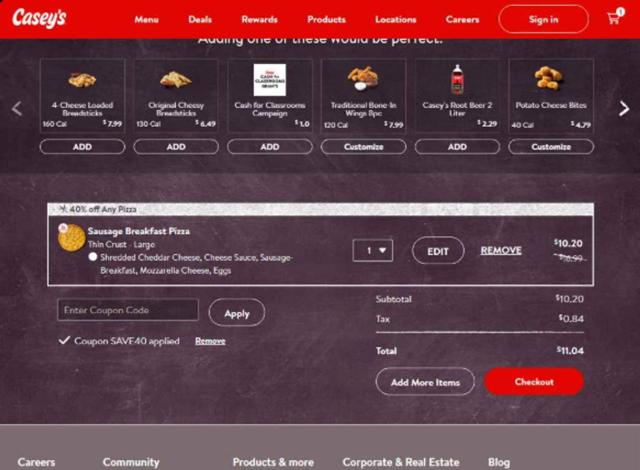Customize Potato Cheese Bites
The image size is (640, 470).
pyautogui.click(x=551, y=146)
